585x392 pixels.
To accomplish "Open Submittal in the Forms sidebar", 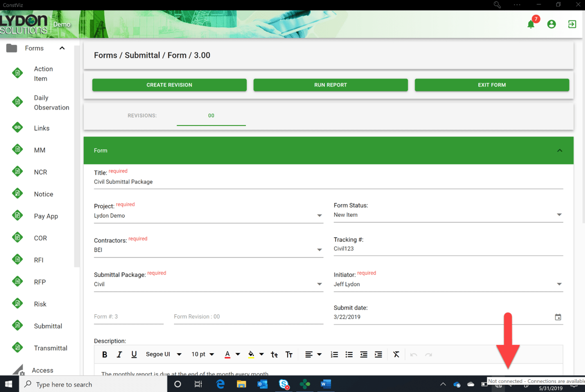I will pos(48,326).
